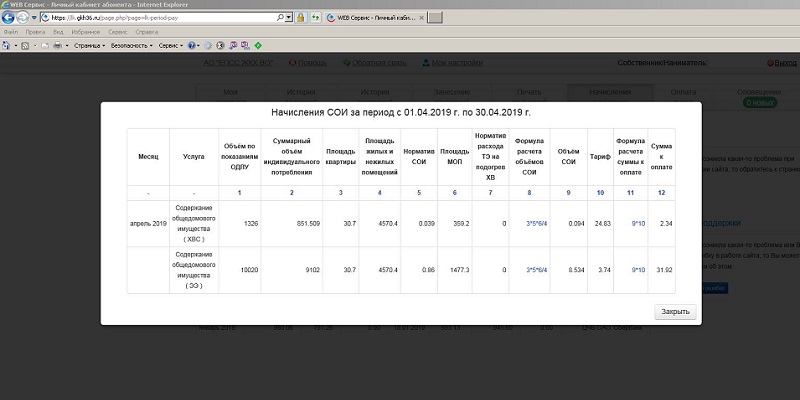Click the Объём СОИ column header
The height and width of the screenshot is (400, 800).
tap(568, 157)
